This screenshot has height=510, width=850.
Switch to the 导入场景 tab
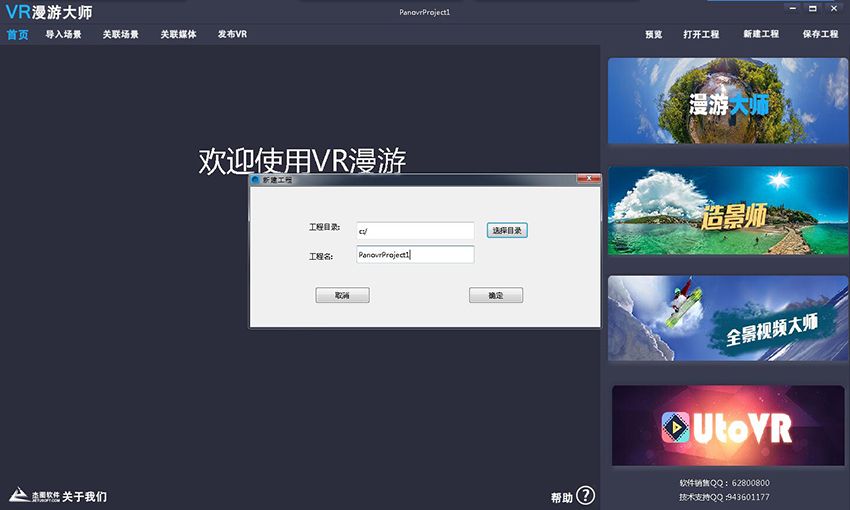64,34
